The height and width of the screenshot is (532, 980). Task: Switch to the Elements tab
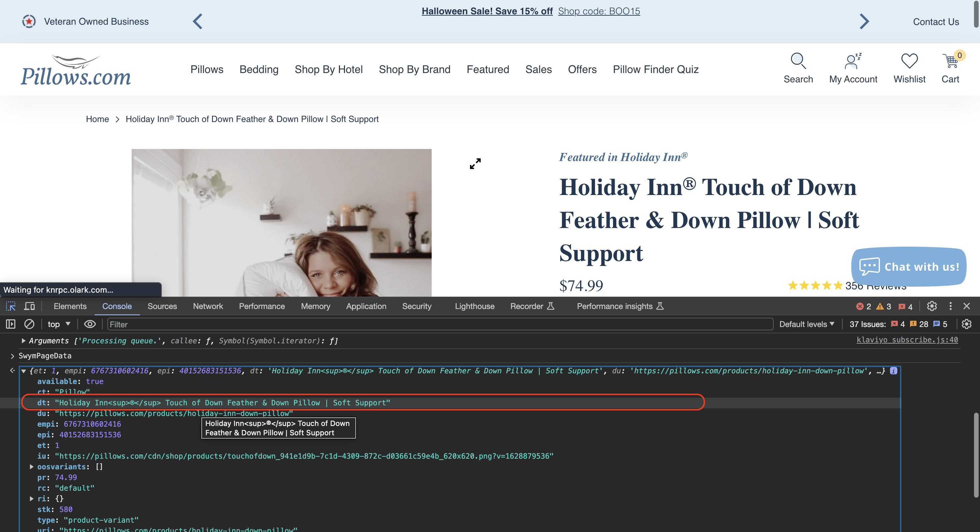[70, 306]
